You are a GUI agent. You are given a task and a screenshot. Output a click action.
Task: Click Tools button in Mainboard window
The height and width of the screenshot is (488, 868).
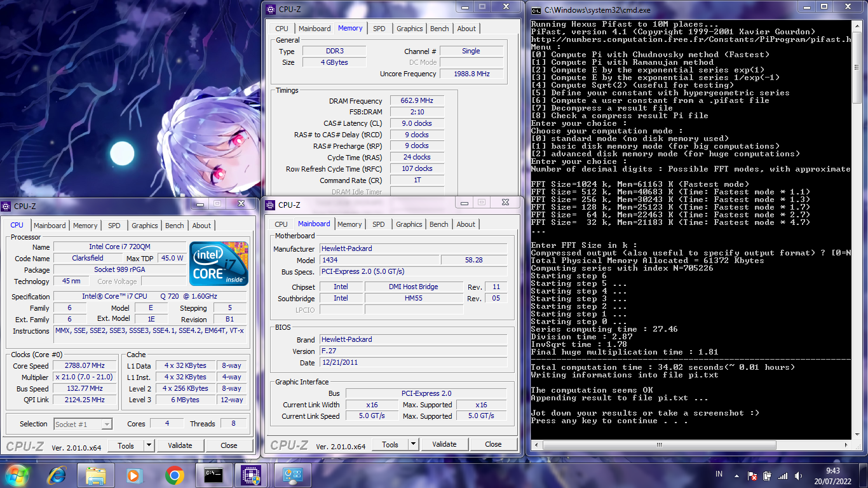click(x=390, y=444)
